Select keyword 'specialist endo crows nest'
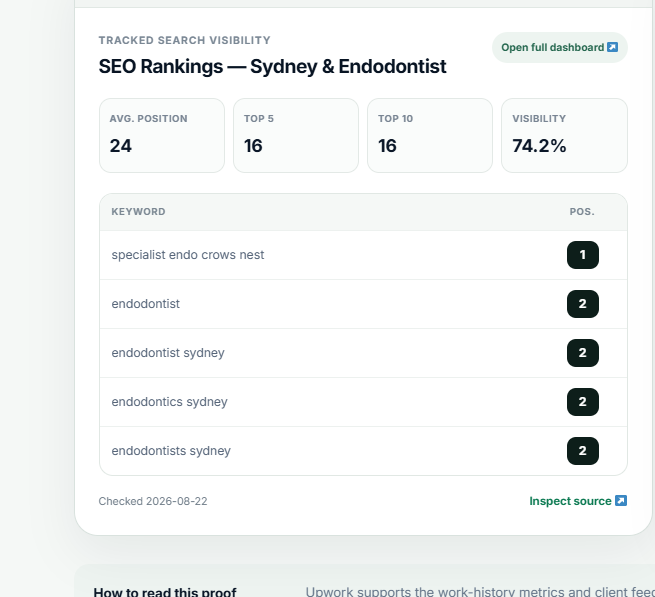655x597 pixels. [x=188, y=255]
